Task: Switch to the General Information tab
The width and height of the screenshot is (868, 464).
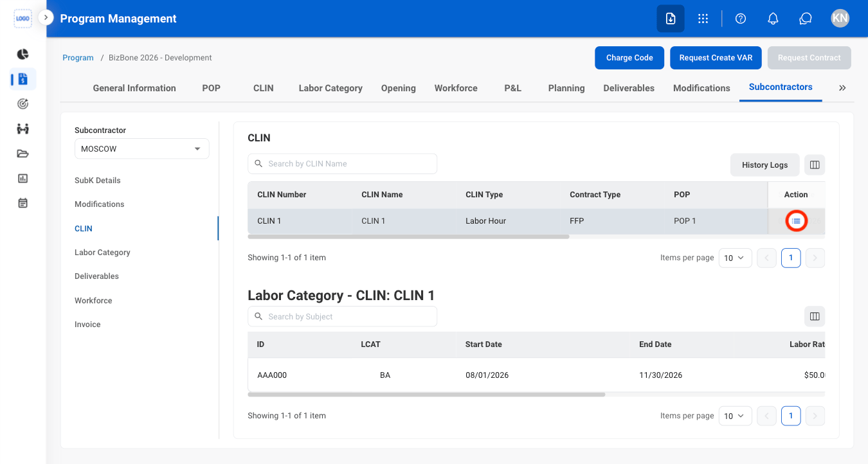Action: coord(134,88)
